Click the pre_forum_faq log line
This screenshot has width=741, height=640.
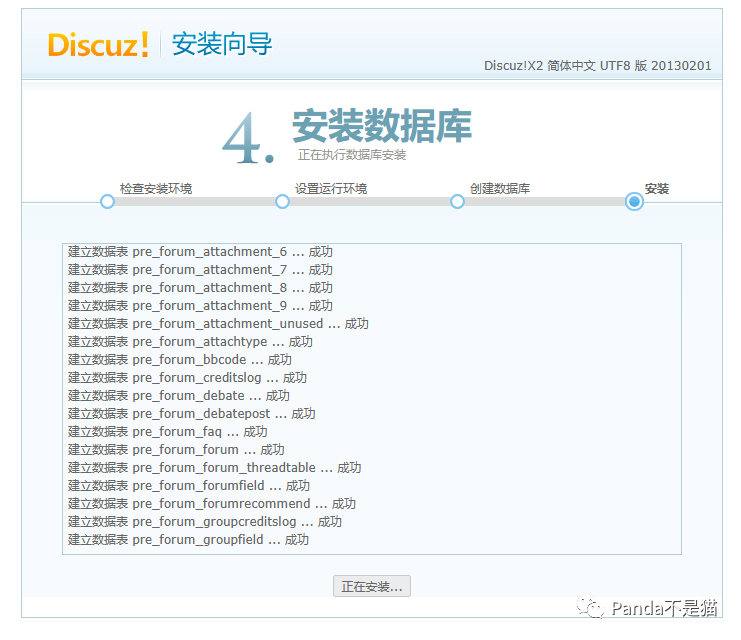[168, 432]
